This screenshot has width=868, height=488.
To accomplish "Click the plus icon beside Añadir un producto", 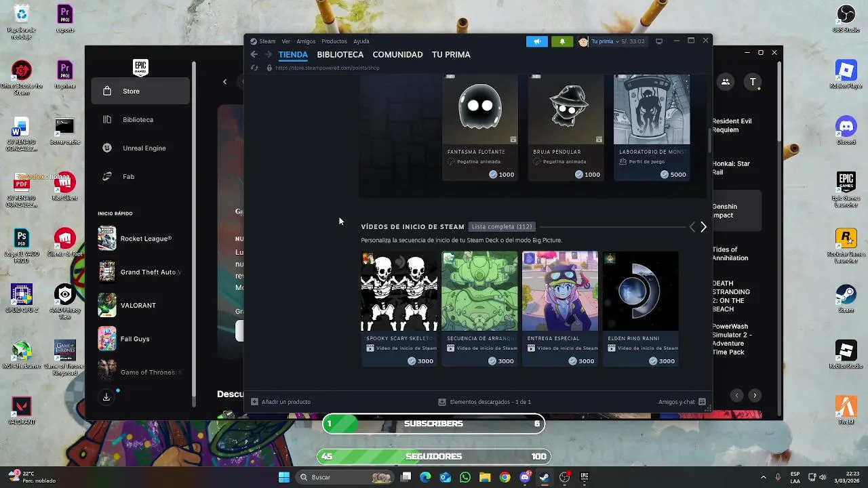I will pos(254,402).
